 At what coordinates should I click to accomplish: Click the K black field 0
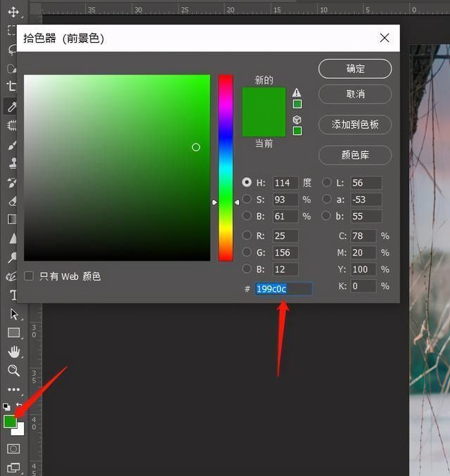tap(364, 286)
